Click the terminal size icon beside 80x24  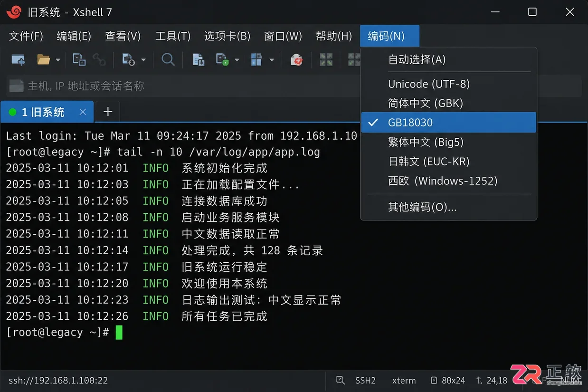[x=434, y=380]
